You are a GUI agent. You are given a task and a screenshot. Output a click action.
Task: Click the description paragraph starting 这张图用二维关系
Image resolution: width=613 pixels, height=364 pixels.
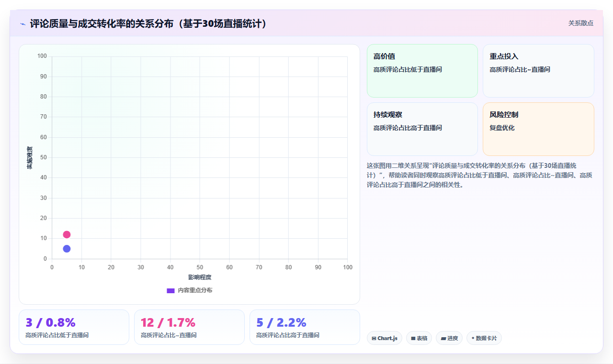pyautogui.click(x=479, y=175)
